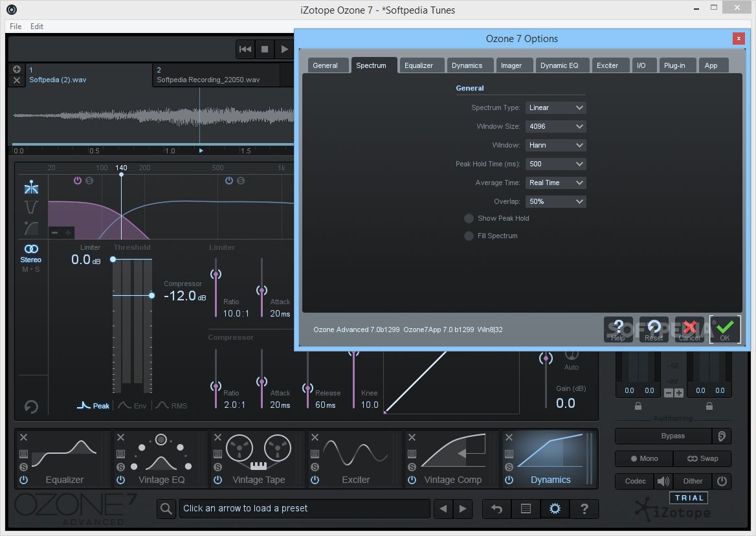Click Help in Ozone 7 Options

618,329
